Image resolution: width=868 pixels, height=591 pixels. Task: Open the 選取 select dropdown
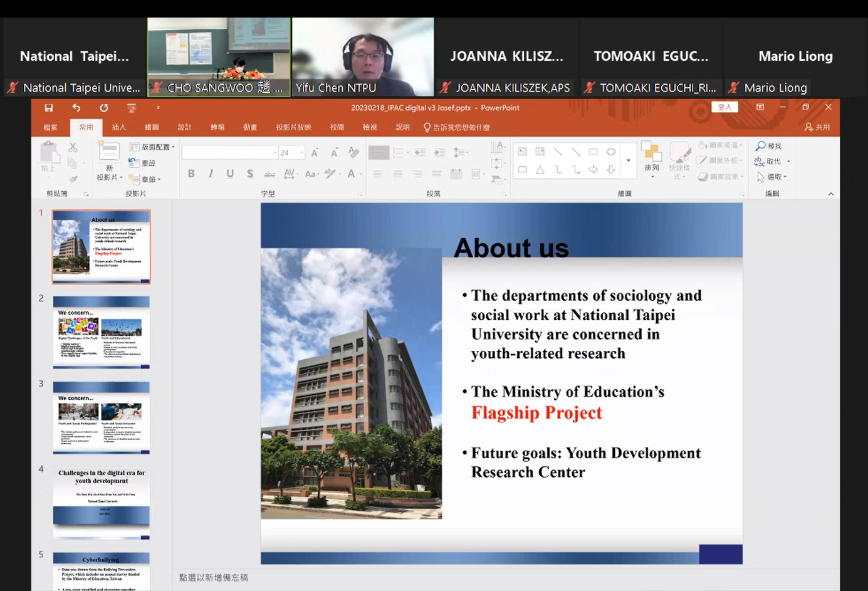point(772,177)
